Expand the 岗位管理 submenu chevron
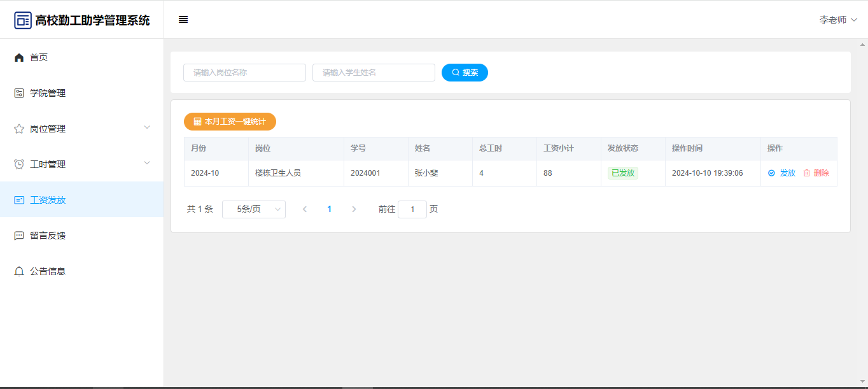This screenshot has width=868, height=389. [x=147, y=127]
